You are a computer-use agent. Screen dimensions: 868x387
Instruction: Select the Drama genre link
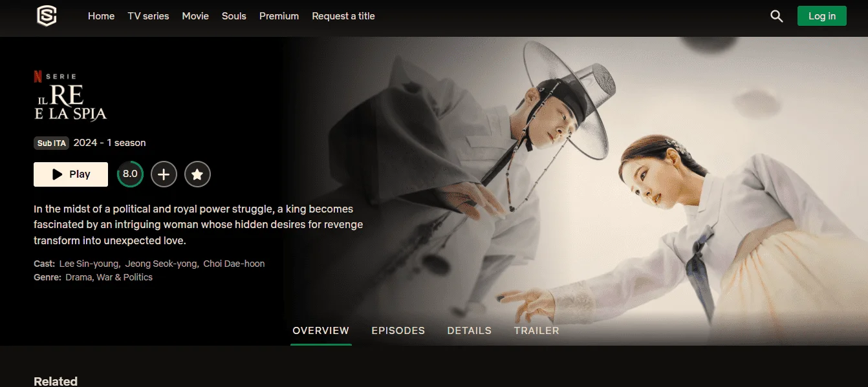[x=79, y=277]
